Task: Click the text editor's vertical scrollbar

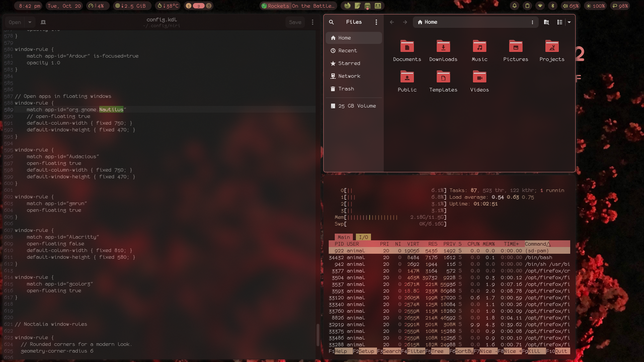Action: click(317, 334)
